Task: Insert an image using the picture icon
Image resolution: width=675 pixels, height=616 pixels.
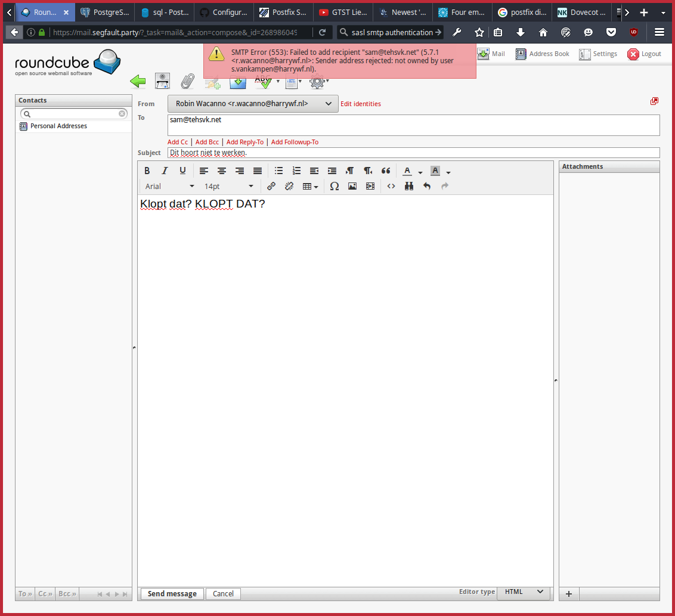Action: pos(352,186)
